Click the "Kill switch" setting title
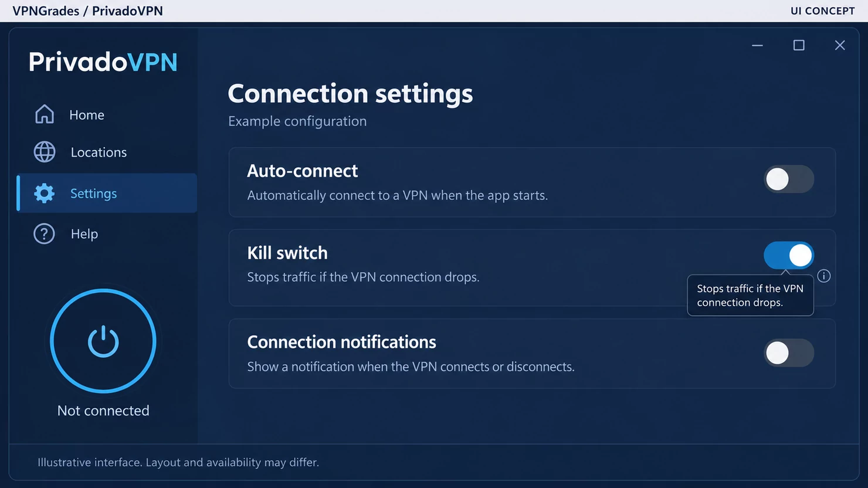The height and width of the screenshot is (488, 868). tap(287, 253)
